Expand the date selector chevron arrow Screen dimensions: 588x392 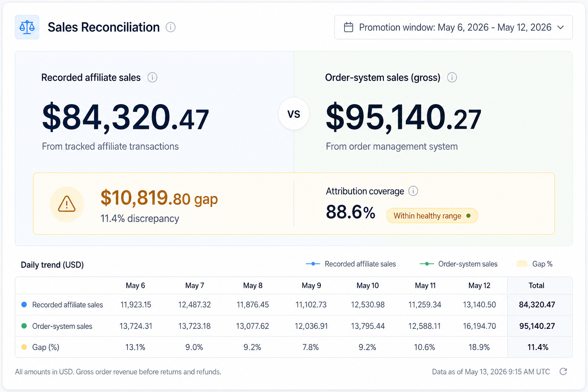(x=561, y=27)
